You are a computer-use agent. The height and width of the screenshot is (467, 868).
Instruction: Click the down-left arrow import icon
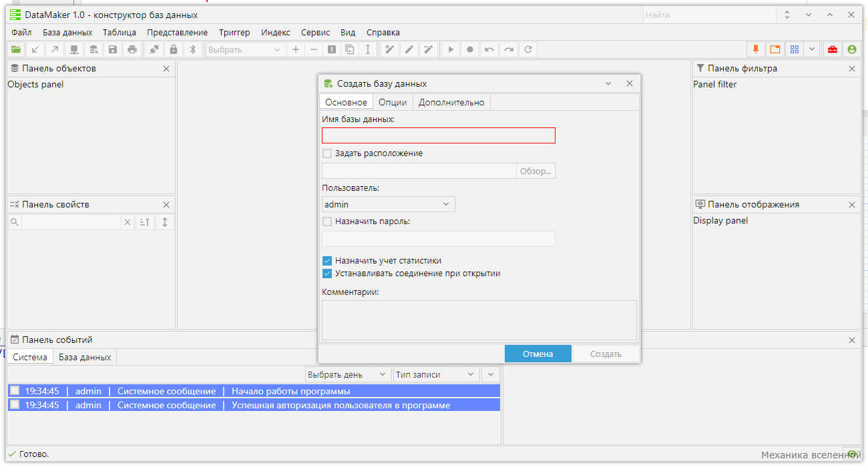pyautogui.click(x=35, y=49)
